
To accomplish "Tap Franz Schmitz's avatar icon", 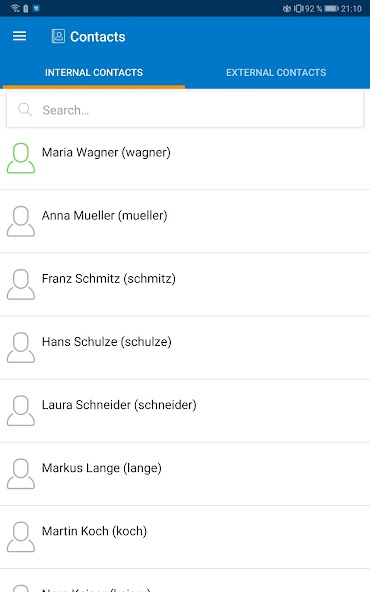I will coord(21,284).
